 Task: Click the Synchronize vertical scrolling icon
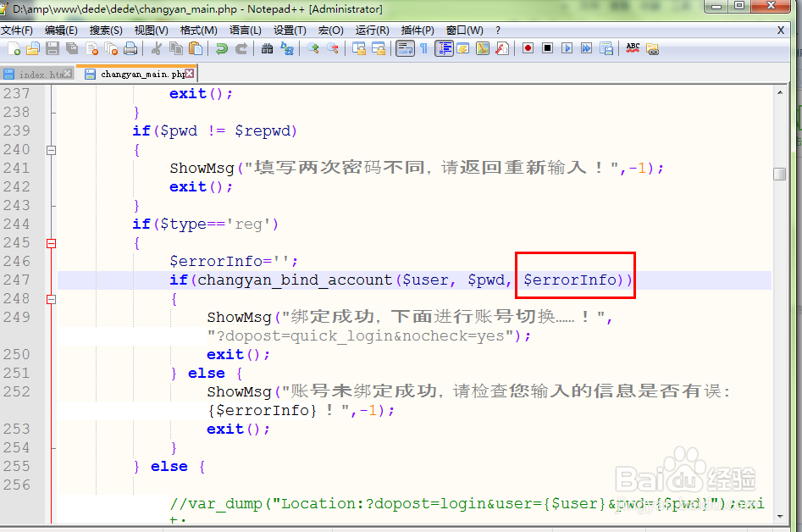click(x=359, y=48)
